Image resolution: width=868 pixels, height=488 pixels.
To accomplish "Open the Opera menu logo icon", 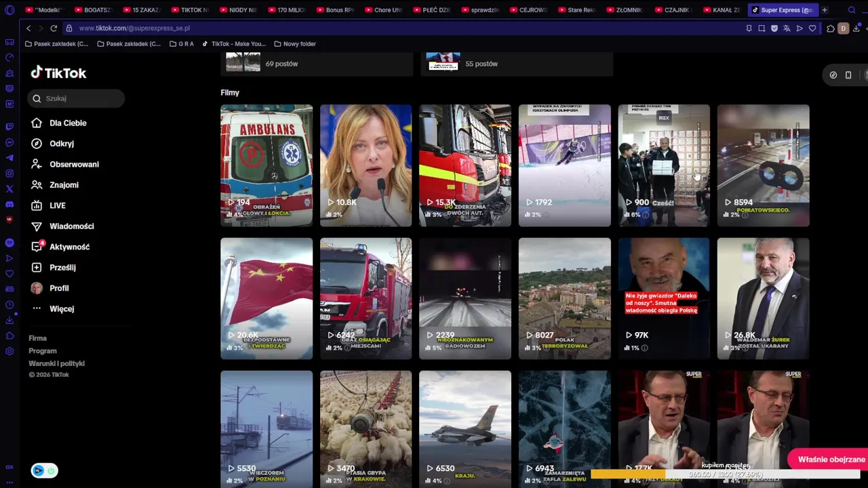I will coord(9,10).
